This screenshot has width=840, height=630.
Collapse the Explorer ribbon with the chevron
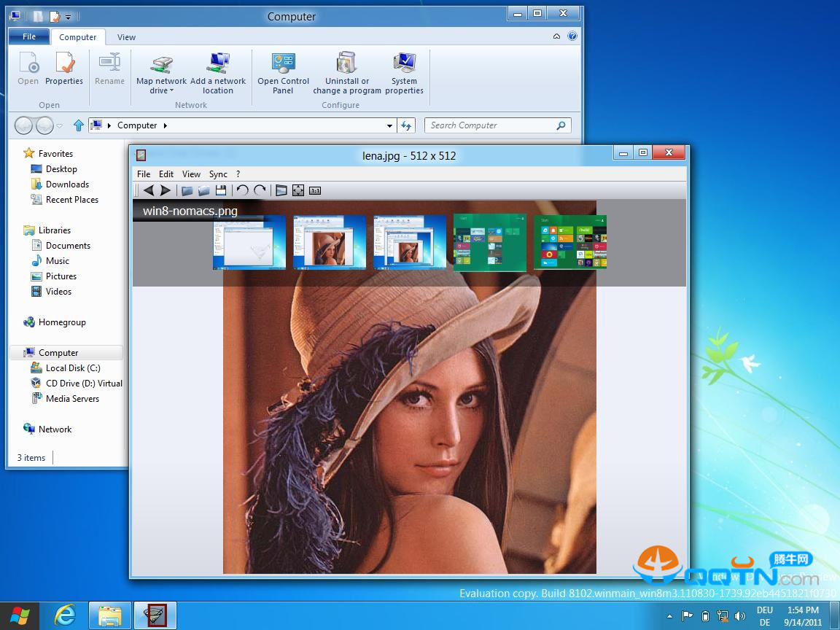557,36
